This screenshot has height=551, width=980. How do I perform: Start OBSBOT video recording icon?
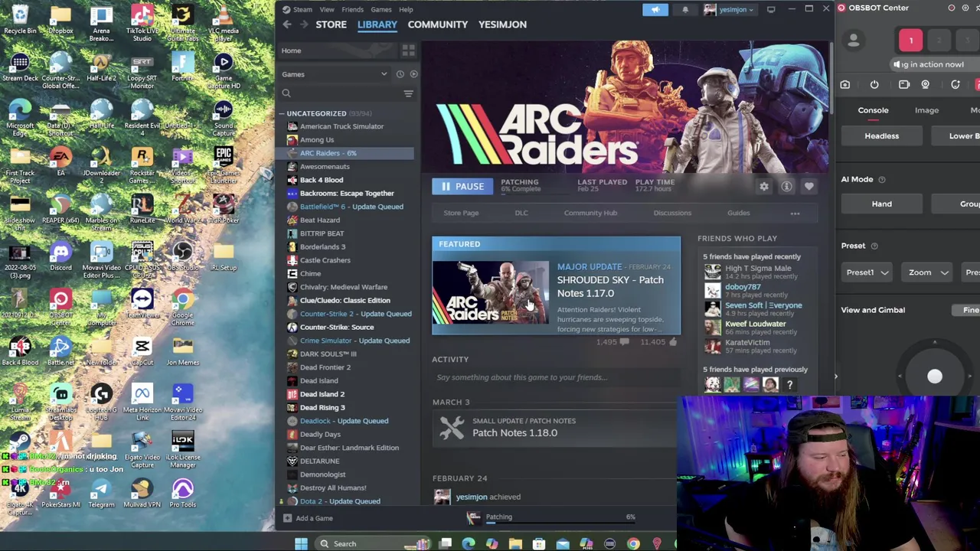tap(904, 85)
